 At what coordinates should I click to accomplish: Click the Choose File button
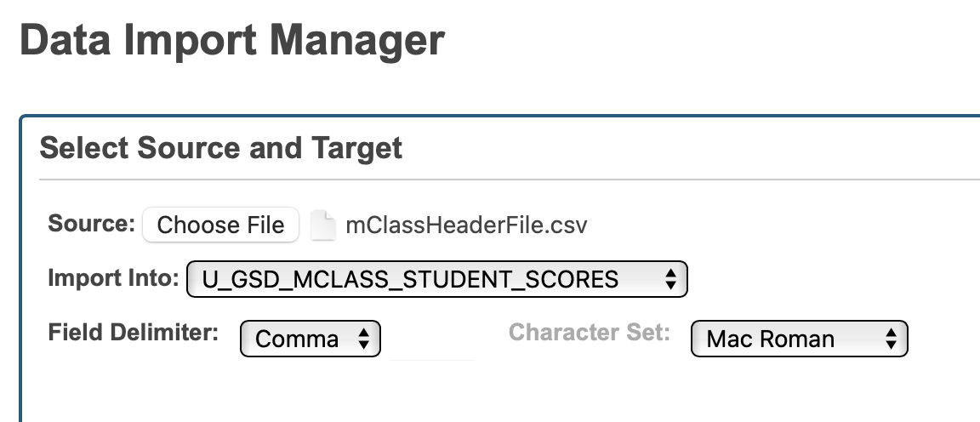coord(220,225)
